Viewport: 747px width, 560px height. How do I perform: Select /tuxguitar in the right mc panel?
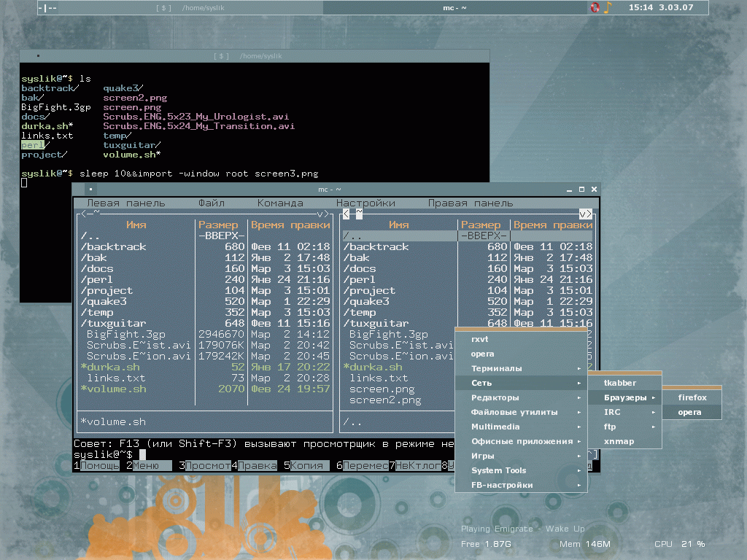pyautogui.click(x=468, y=323)
